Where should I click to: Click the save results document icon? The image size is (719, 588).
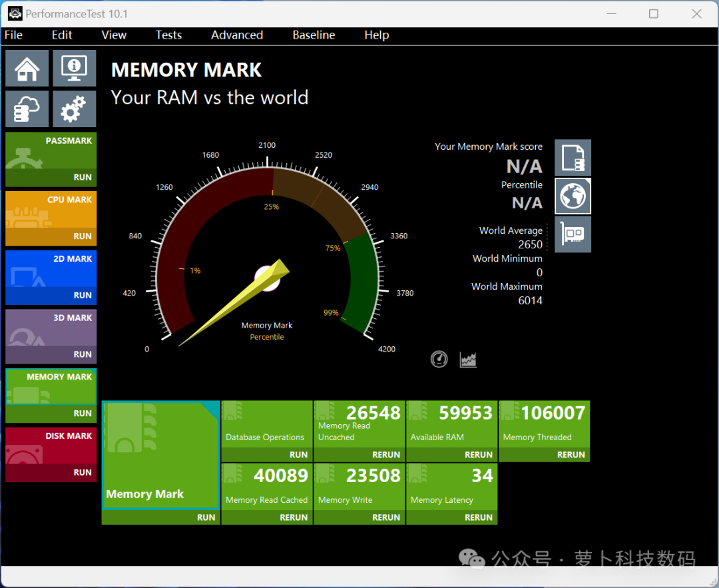tap(573, 158)
